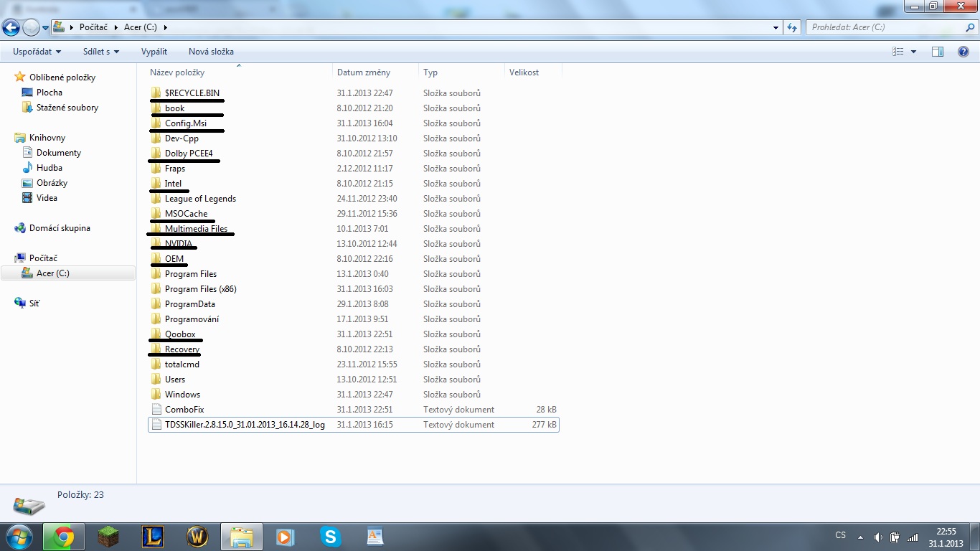
Task: Select Oblíbené položky in navigation pane
Action: [62, 77]
